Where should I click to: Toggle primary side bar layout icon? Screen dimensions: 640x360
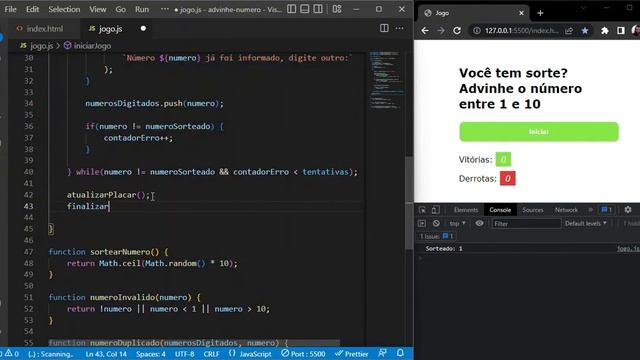pyautogui.click(x=291, y=9)
